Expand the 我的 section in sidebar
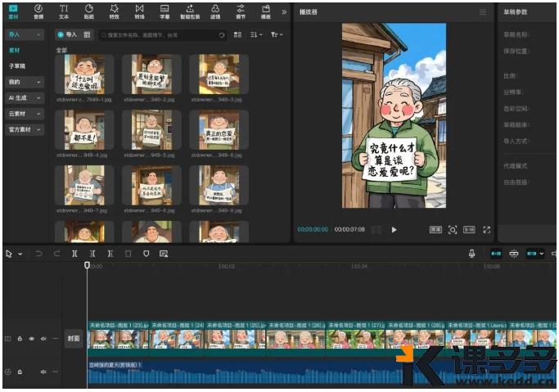 25,83
